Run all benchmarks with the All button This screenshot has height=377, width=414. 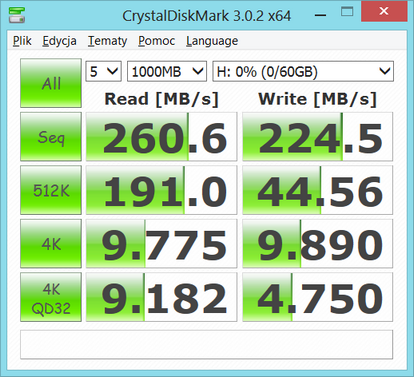click(x=51, y=83)
